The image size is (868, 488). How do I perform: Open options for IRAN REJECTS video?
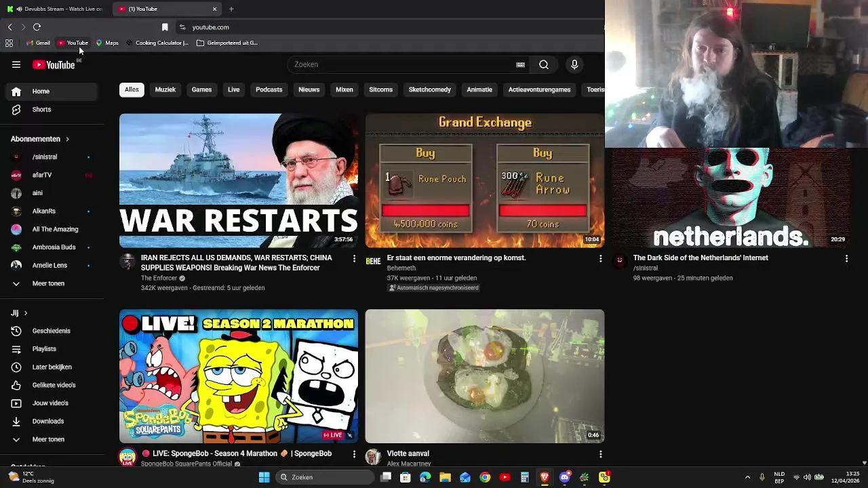[354, 258]
